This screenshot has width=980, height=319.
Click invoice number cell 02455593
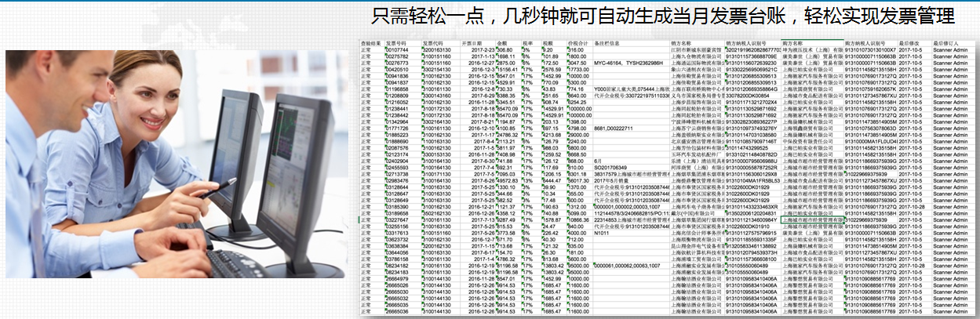397,166
